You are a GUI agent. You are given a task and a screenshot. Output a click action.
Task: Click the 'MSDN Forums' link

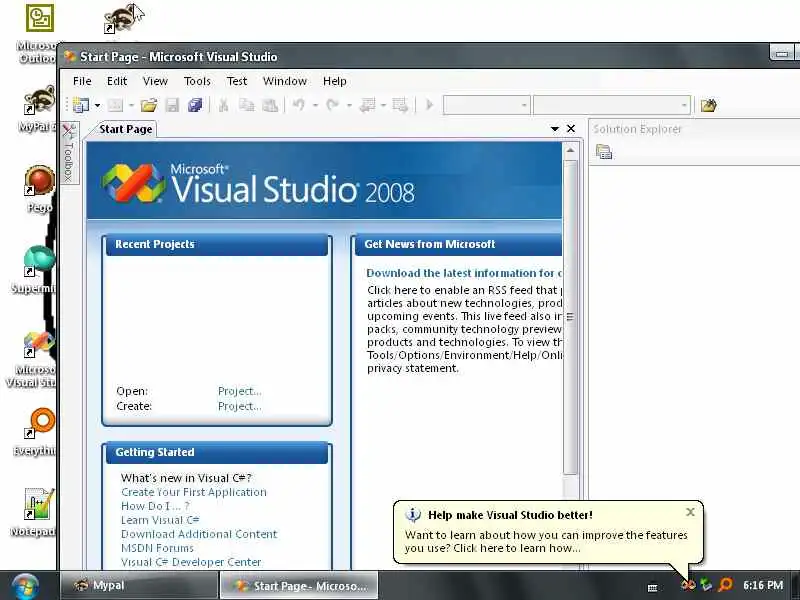pos(157,548)
